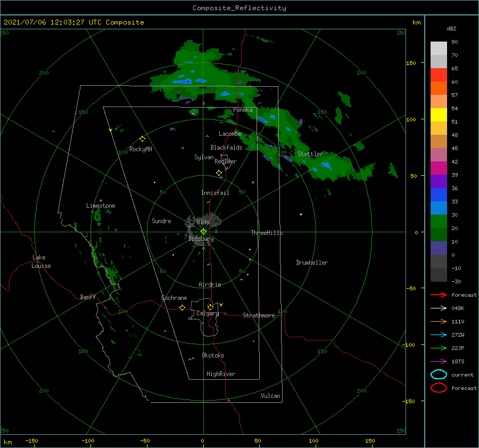Click the Airdrie label
The image size is (479, 448).
210,284
